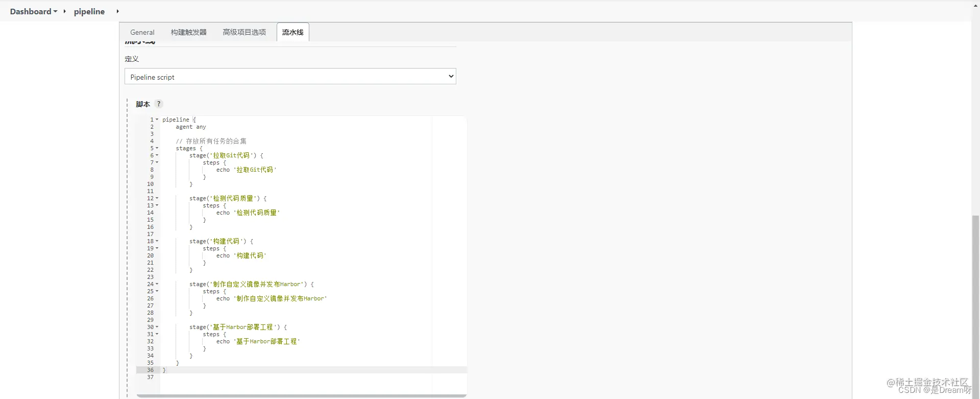Image resolution: width=980 pixels, height=399 pixels.
Task: Click the "echo '拉取Git代码'" line
Action: [x=246, y=170]
